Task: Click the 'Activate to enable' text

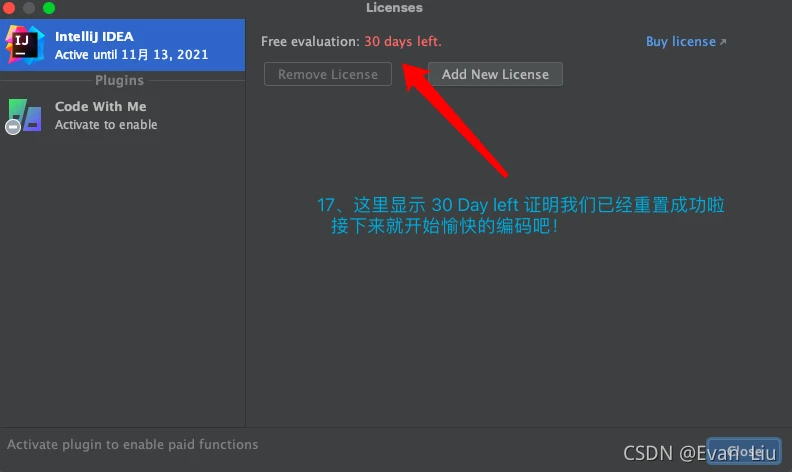Action: coord(106,125)
